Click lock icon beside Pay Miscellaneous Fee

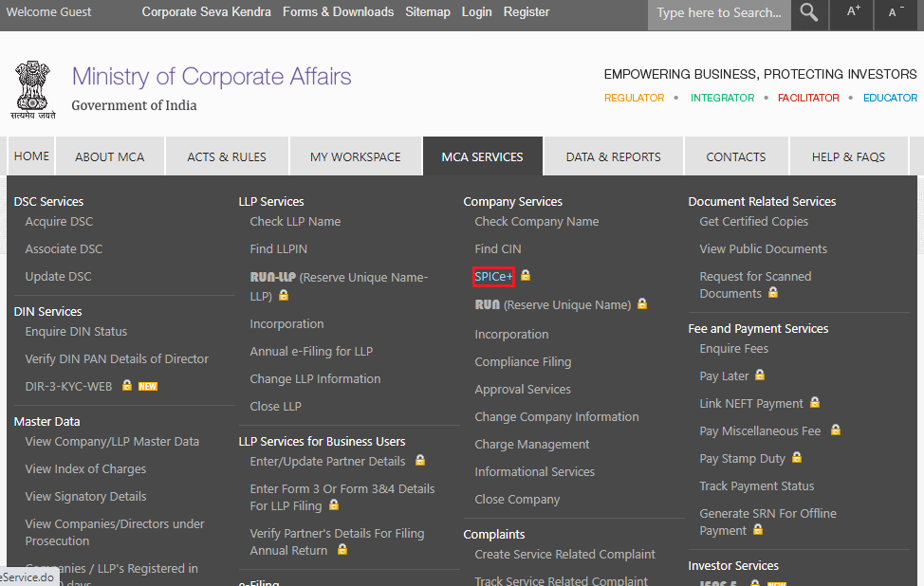(836, 430)
